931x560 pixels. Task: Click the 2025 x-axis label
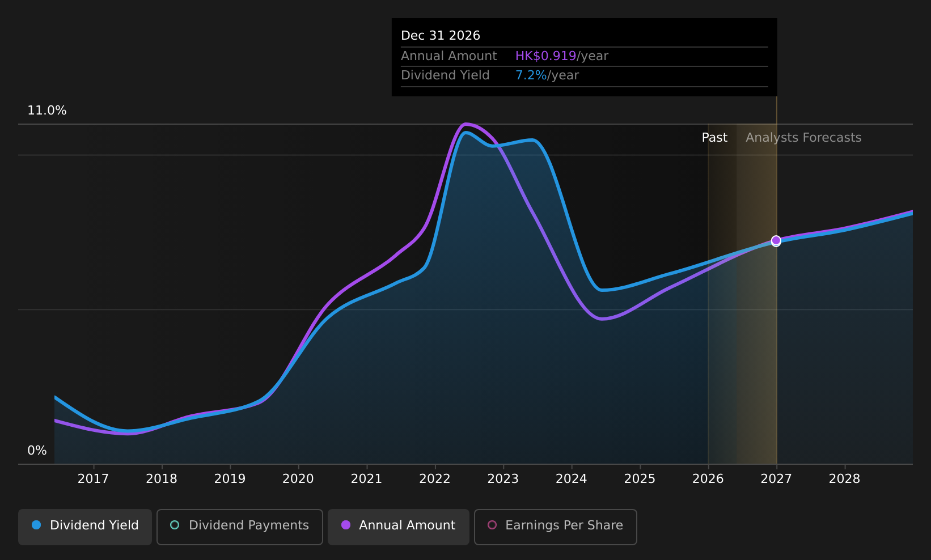[640, 479]
